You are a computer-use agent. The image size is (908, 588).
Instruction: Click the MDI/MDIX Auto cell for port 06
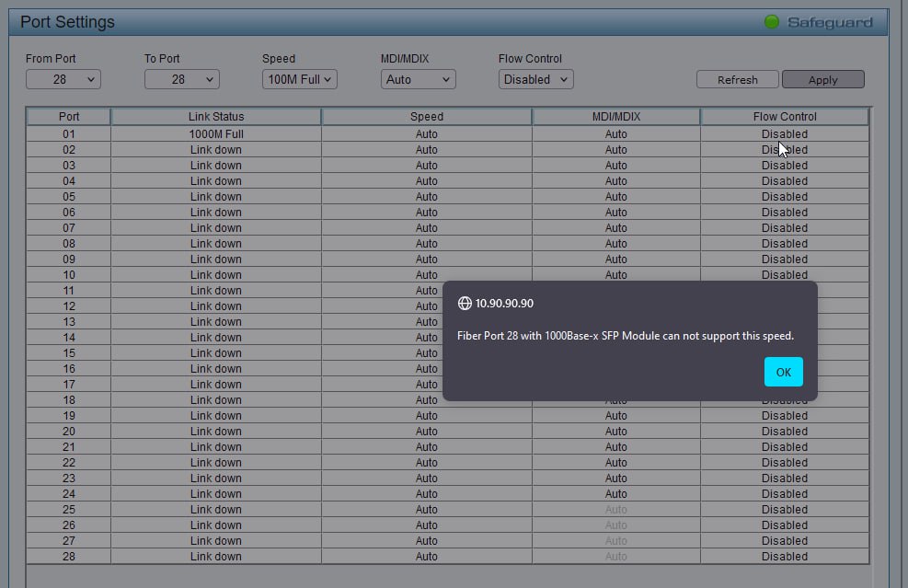click(x=616, y=212)
